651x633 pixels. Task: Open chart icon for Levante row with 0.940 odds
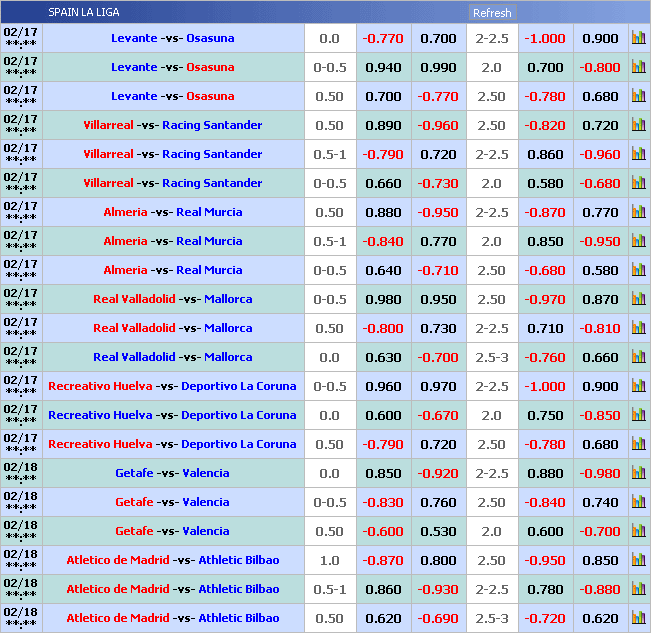(x=638, y=67)
